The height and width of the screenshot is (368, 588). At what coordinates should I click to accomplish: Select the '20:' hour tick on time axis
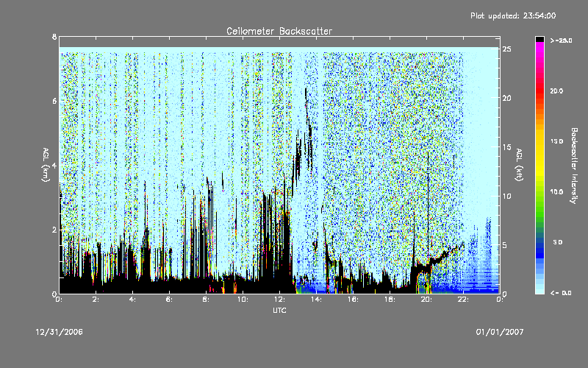pyautogui.click(x=427, y=300)
